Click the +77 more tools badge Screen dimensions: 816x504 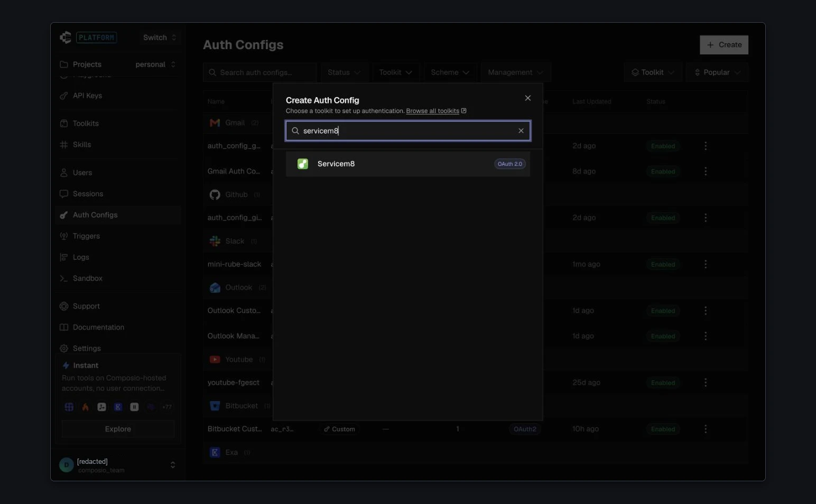tap(167, 407)
